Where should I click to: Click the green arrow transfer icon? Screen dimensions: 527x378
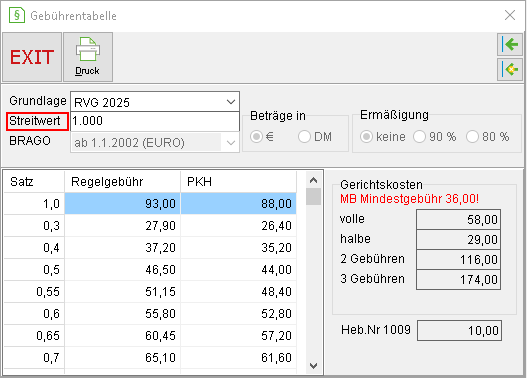pos(510,44)
